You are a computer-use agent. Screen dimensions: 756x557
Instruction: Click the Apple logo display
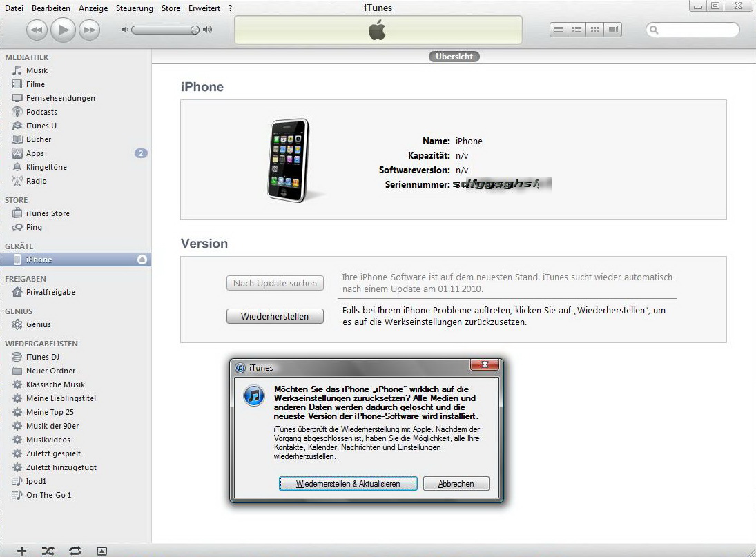click(x=378, y=31)
